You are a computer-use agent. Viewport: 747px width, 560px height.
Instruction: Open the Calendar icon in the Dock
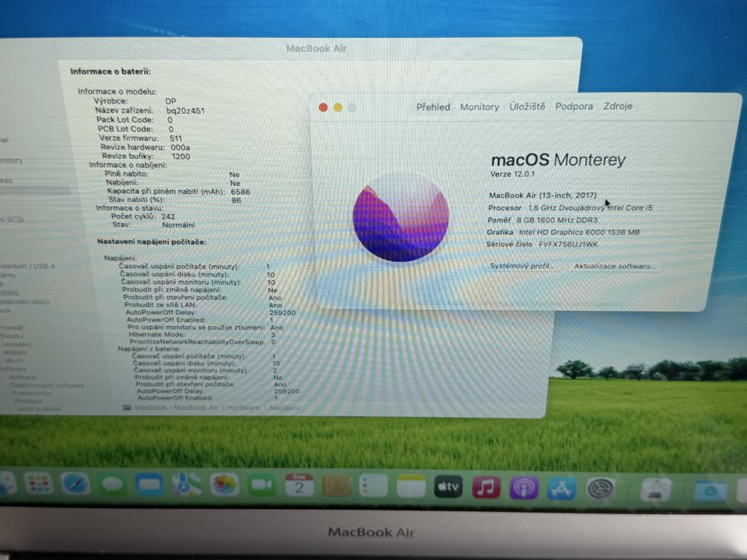(298, 486)
